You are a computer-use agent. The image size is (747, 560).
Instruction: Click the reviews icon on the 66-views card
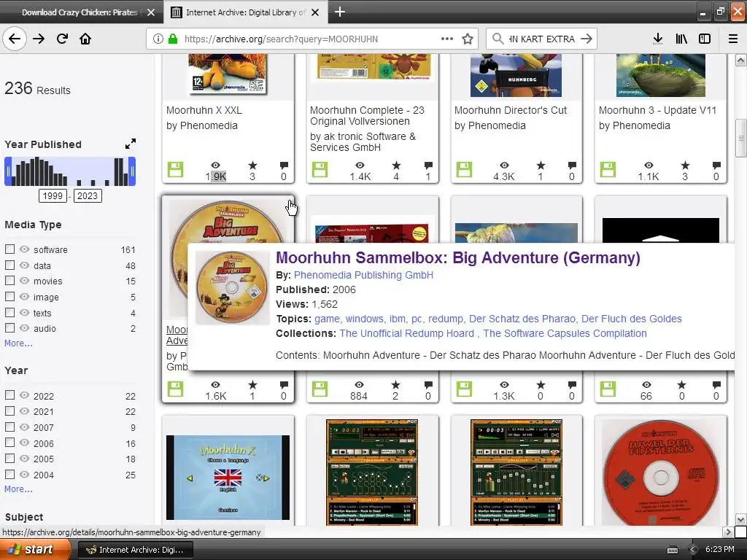click(x=716, y=385)
